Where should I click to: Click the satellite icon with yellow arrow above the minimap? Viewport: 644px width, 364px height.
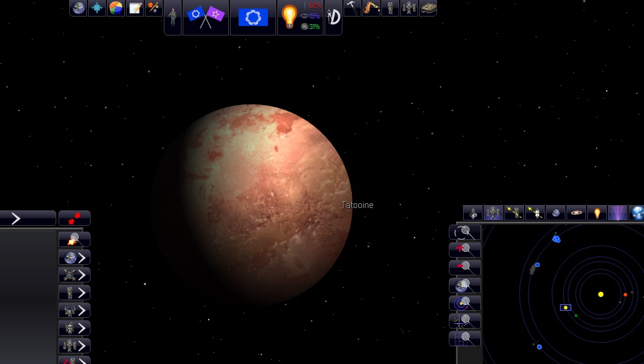[x=535, y=213]
